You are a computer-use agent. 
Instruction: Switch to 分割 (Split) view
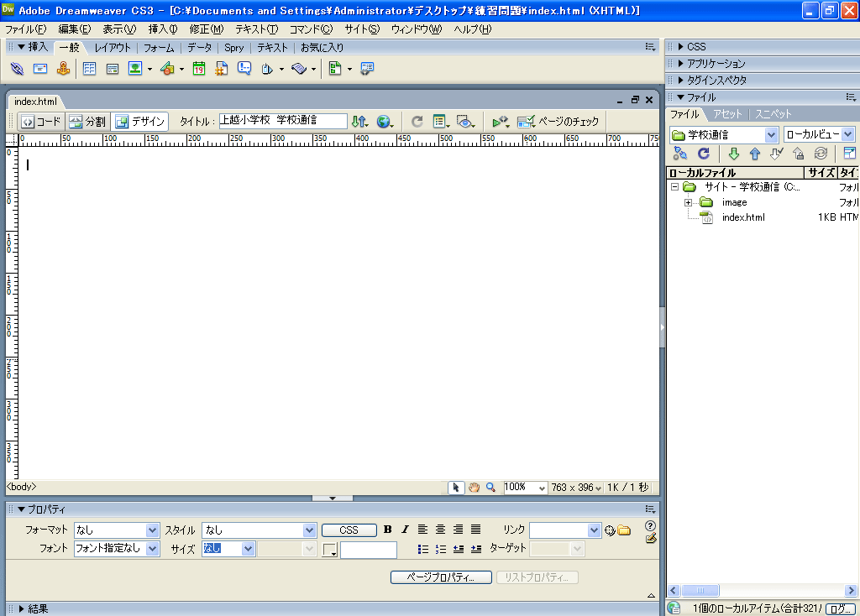pyautogui.click(x=87, y=122)
